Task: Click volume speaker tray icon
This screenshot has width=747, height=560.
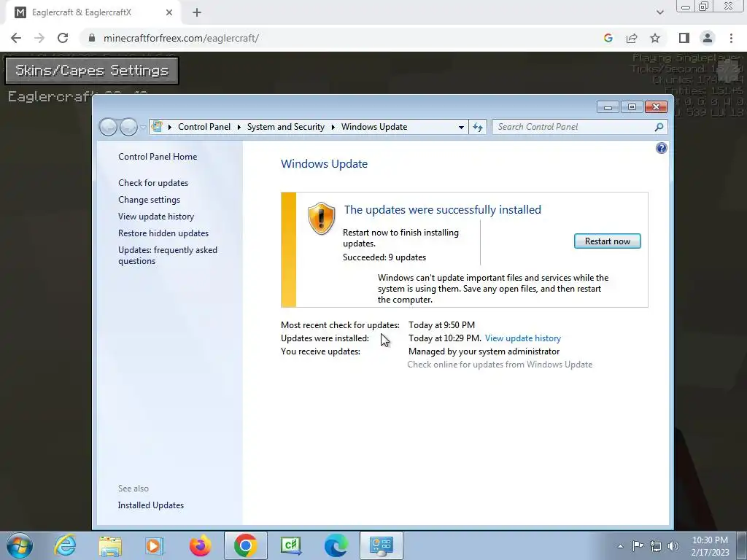Action: [673, 546]
